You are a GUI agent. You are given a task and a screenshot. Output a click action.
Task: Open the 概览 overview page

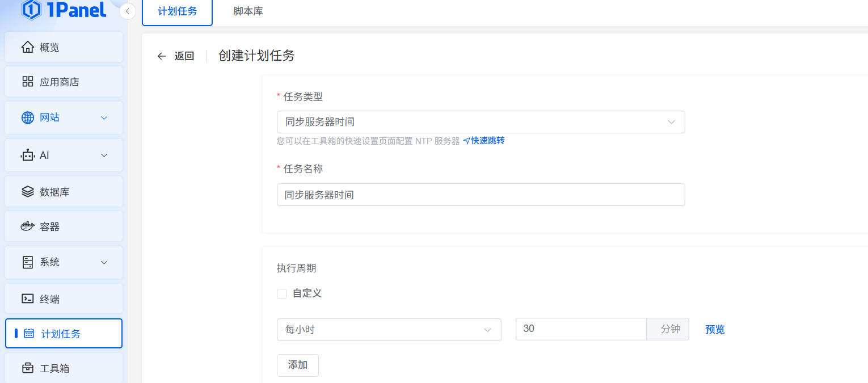64,47
